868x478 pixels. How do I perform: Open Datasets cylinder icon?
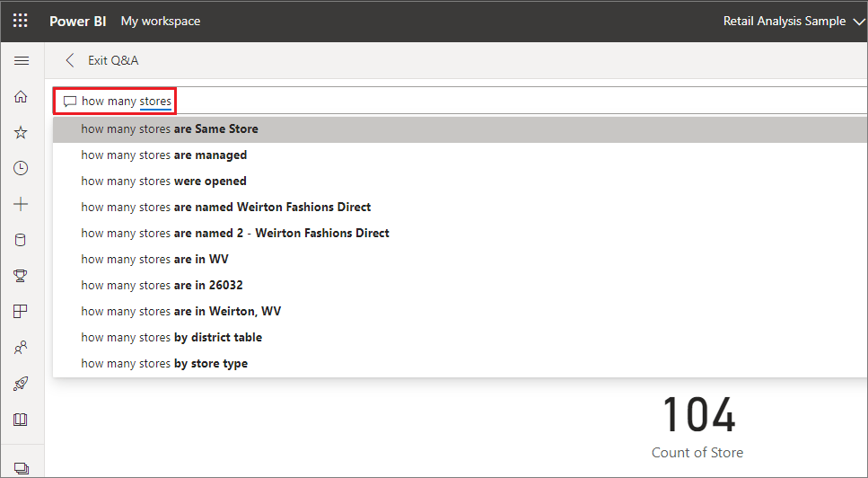click(21, 240)
